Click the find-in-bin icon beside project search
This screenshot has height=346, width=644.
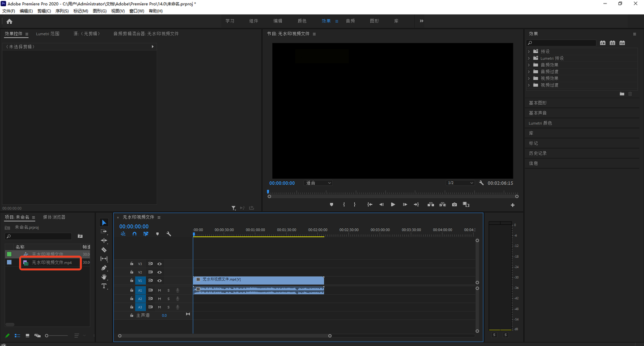[80, 236]
